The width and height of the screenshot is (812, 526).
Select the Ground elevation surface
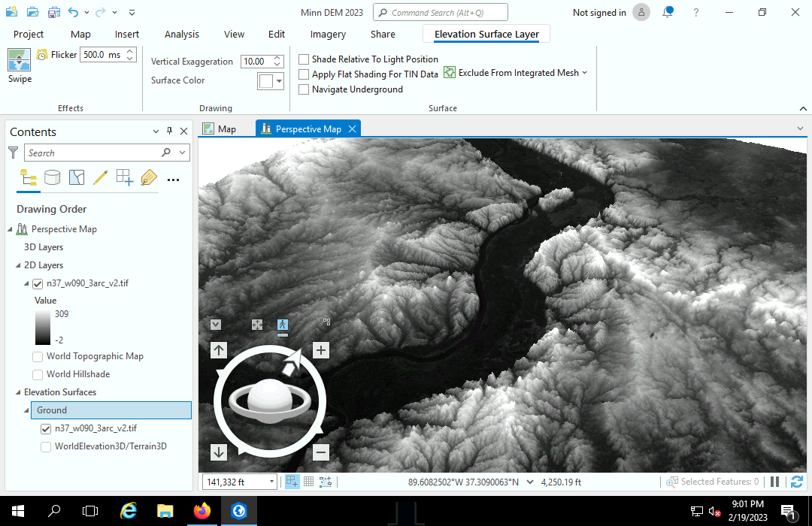coord(52,410)
